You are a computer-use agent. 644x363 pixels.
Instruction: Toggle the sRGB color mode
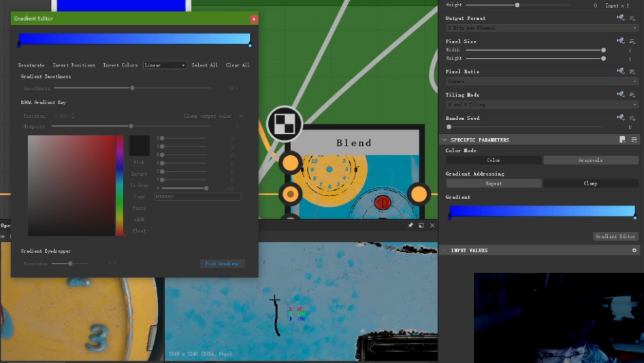coord(140,219)
